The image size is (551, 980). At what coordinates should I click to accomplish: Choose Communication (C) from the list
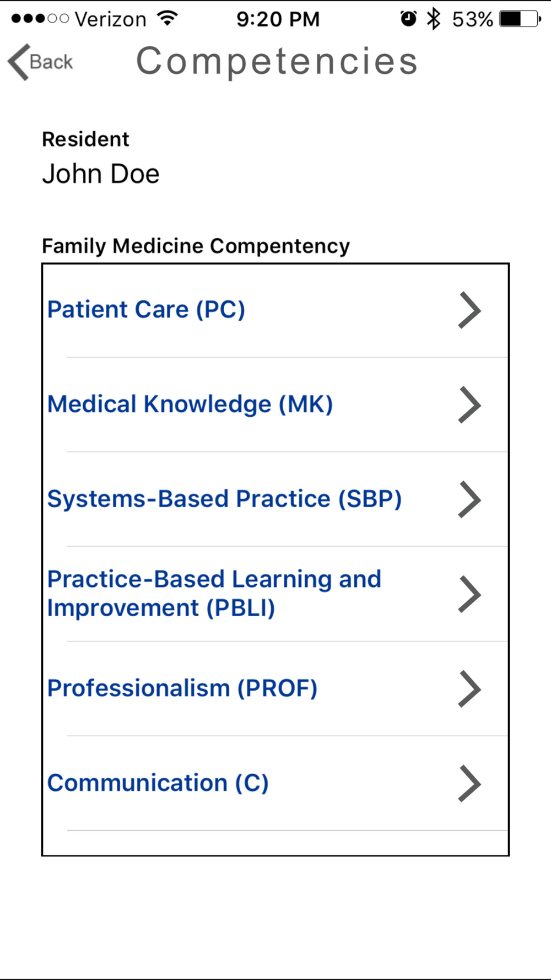point(158,783)
